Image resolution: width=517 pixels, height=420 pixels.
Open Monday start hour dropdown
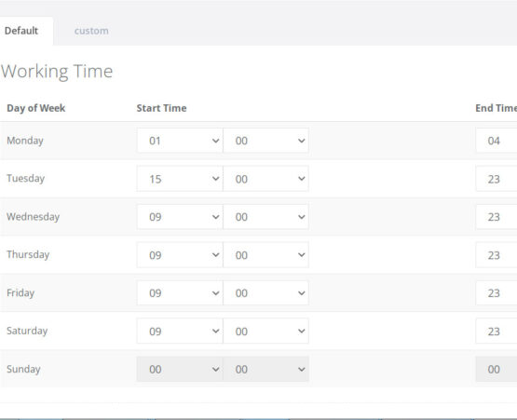coord(180,141)
